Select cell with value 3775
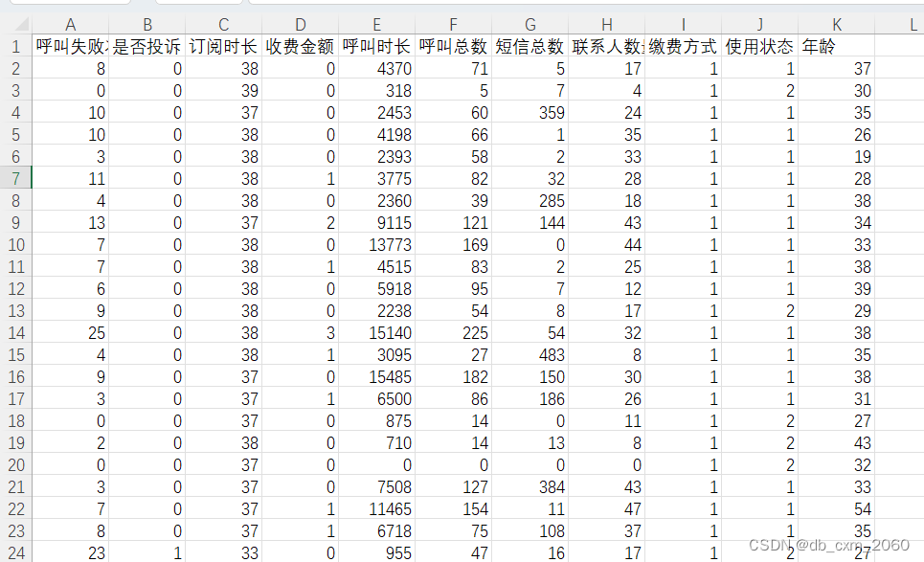 click(x=376, y=178)
